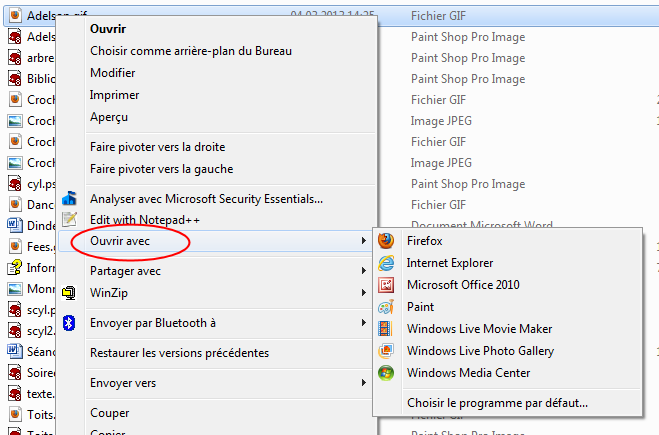Select 'Edit with Notepad++' menu entry
659x435 pixels.
[x=152, y=219]
